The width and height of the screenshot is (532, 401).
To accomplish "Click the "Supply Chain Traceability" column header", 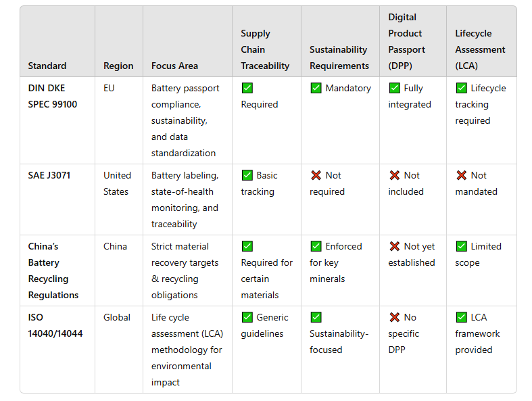I will coord(265,49).
